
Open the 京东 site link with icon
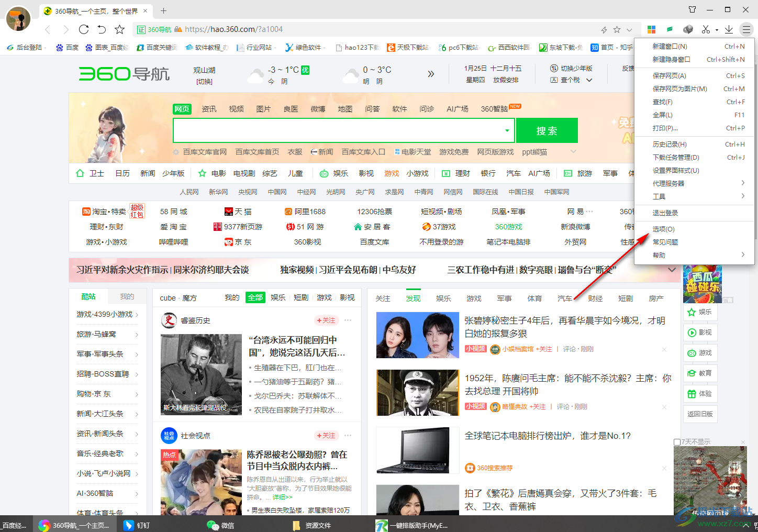tap(238, 242)
